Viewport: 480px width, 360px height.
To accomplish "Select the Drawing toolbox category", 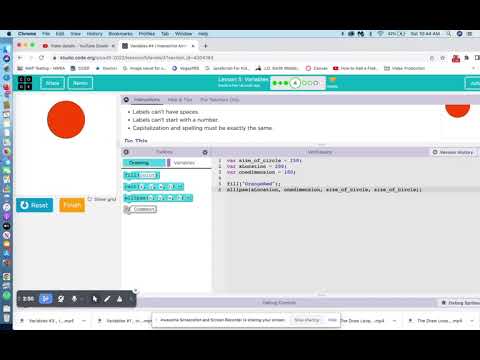I will tap(144, 163).
